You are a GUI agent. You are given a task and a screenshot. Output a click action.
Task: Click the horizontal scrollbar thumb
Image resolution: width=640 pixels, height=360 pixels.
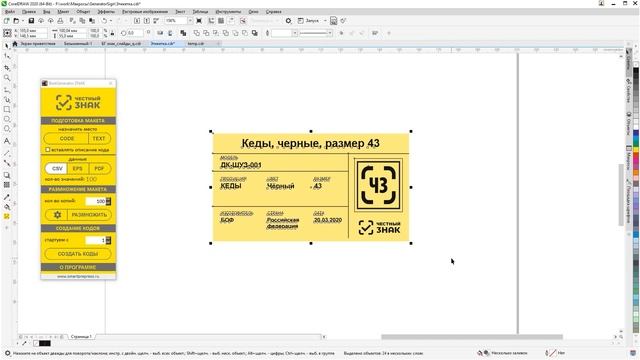point(472,337)
